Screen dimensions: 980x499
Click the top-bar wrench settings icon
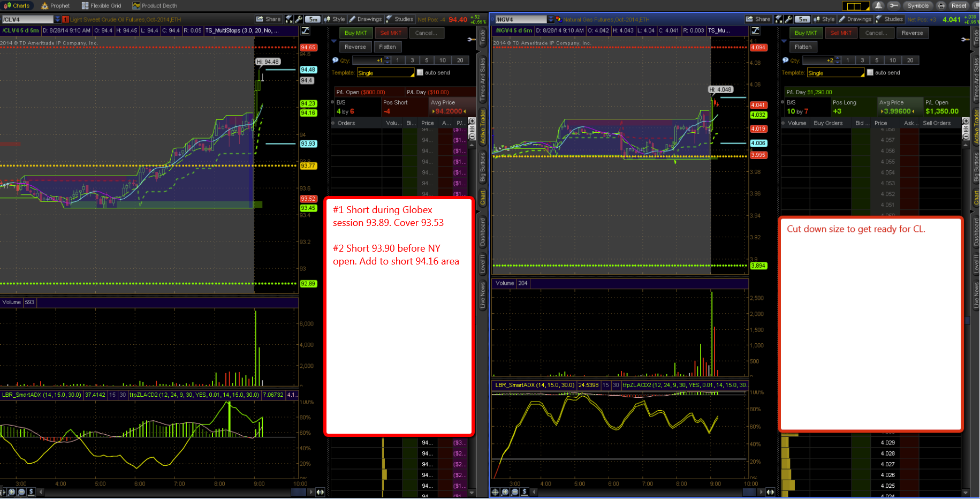point(893,5)
